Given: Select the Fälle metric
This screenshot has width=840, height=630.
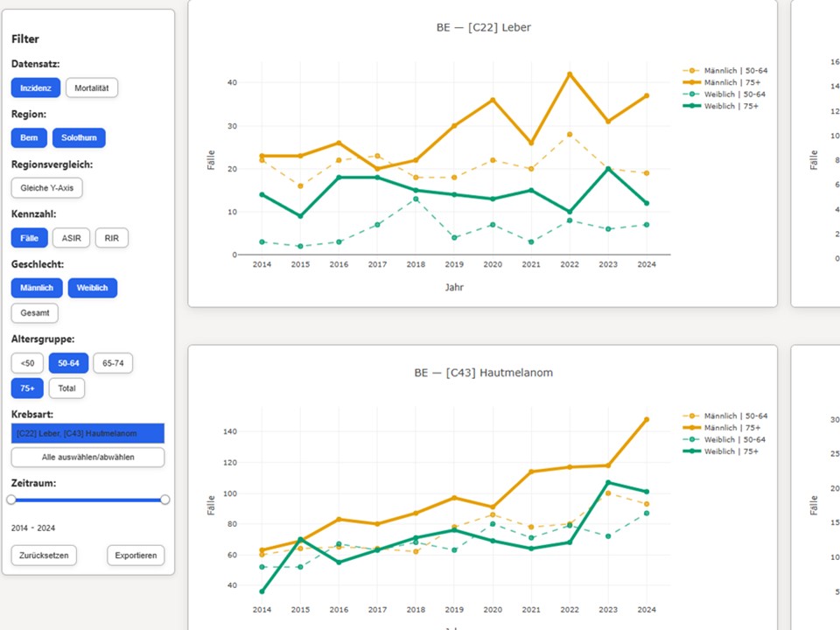Looking at the screenshot, I should pyautogui.click(x=30, y=238).
